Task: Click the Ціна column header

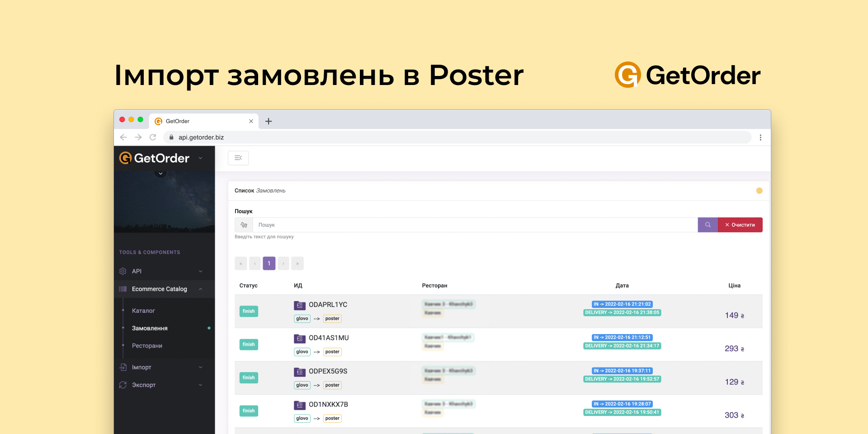Action: point(734,286)
